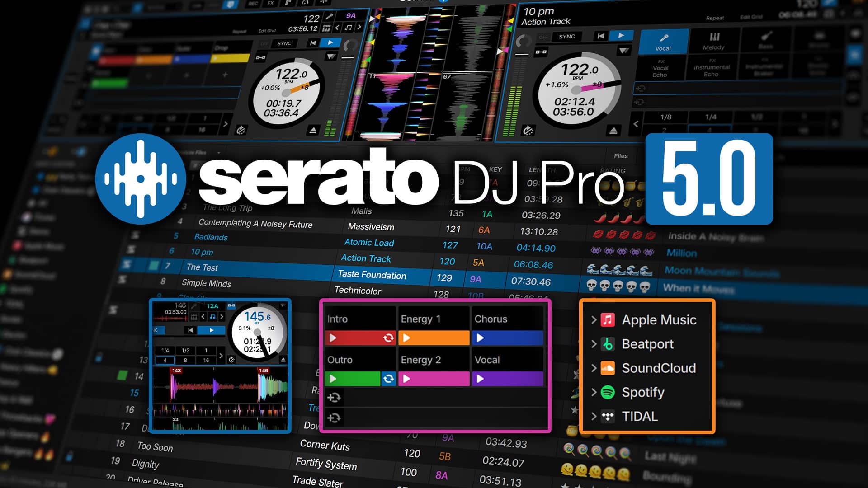Select loop size 1/4 on the right deck
Image resolution: width=868 pixels, height=488 pixels.
tap(711, 117)
